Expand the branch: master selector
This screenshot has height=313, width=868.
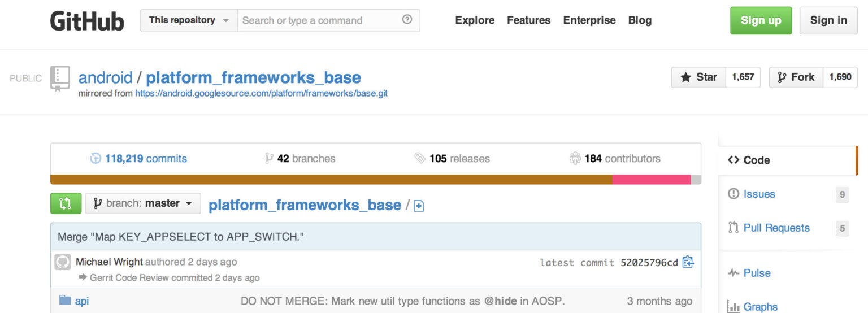pos(143,203)
